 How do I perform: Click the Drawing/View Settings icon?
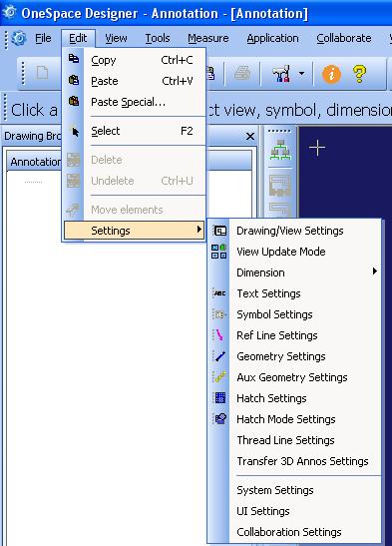[219, 231]
